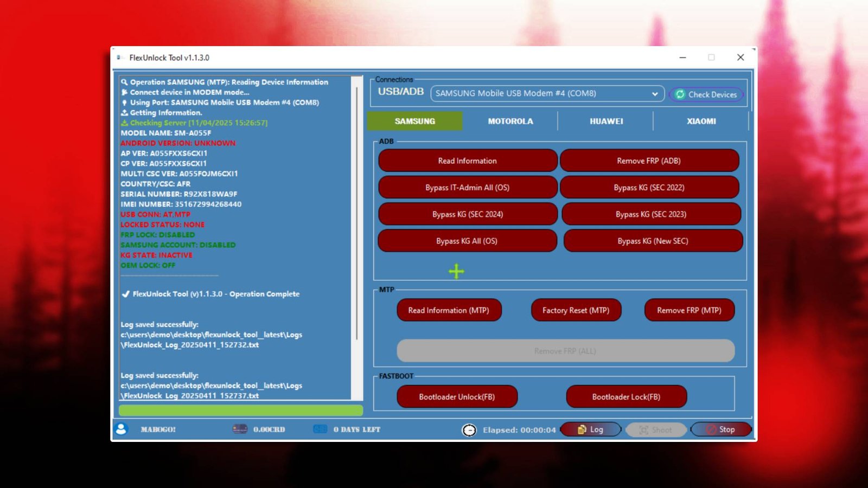Select the XIAOMI tab
Viewport: 868px width, 488px height.
point(700,121)
